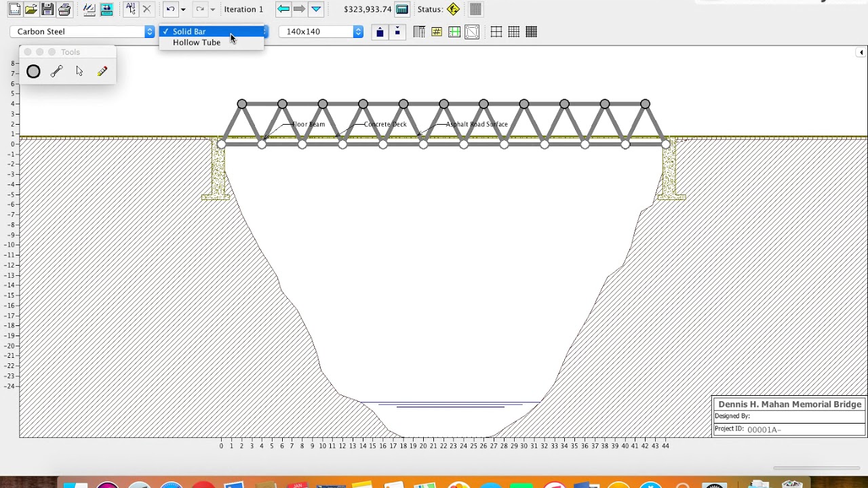The width and height of the screenshot is (868, 488).
Task: Open the go-to-iteration triangle button
Action: pos(316,9)
